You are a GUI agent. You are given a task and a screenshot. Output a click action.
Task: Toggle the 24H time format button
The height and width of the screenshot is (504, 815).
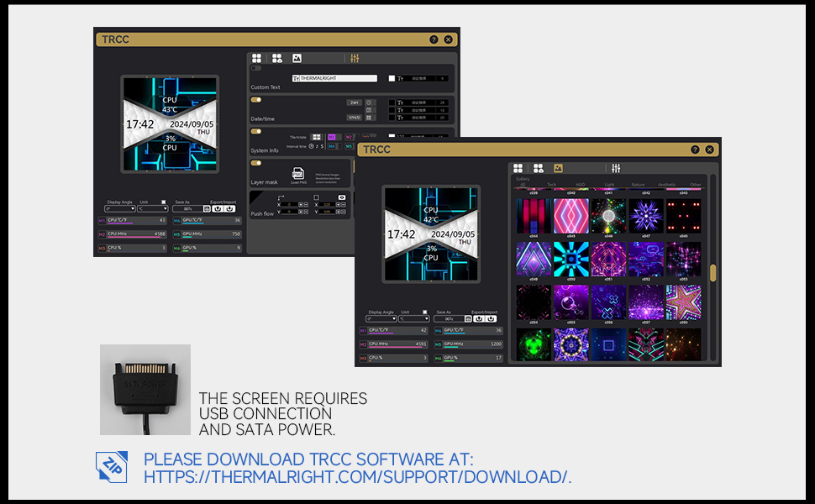pos(354,102)
